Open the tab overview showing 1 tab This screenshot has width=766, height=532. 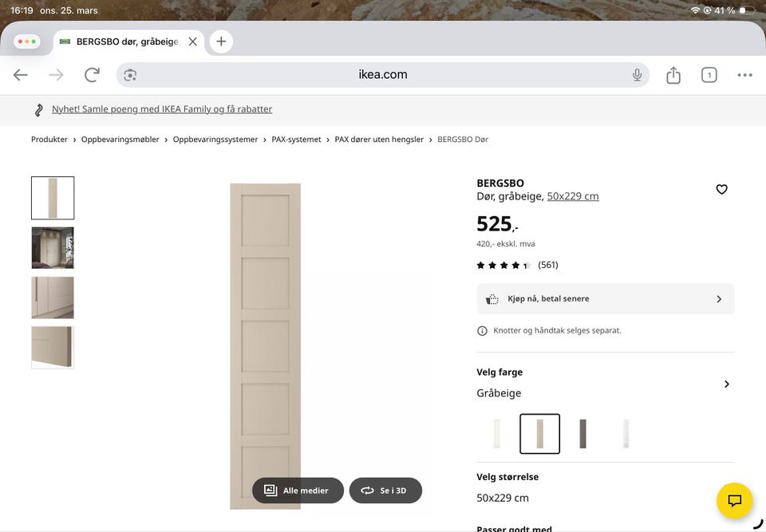coord(709,74)
